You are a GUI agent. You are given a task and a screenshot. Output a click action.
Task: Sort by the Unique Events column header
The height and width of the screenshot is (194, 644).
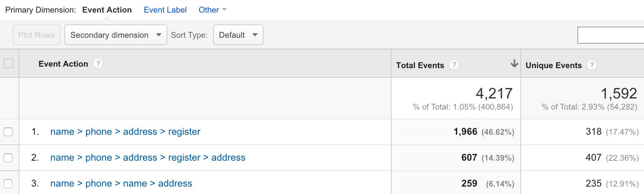pyautogui.click(x=554, y=66)
